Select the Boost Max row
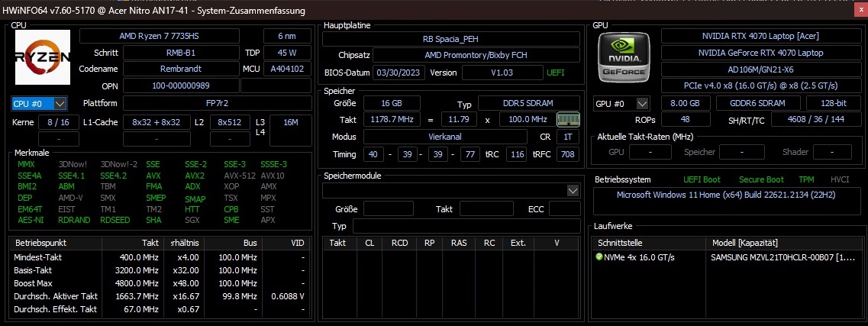The image size is (868, 326). coord(159,283)
